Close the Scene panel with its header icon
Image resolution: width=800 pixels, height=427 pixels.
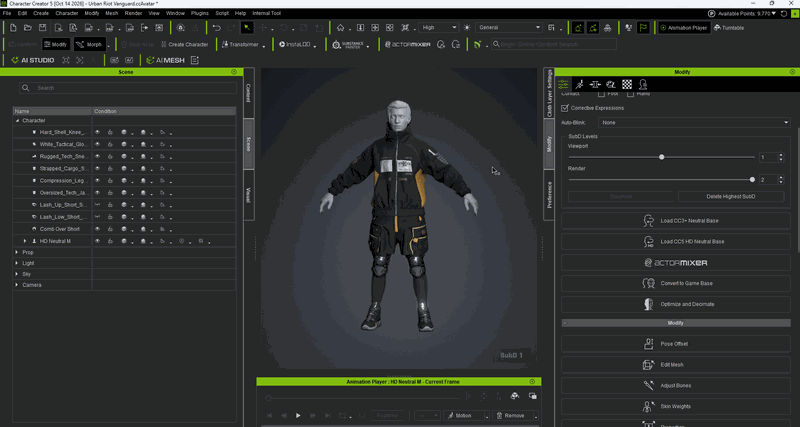click(x=234, y=72)
